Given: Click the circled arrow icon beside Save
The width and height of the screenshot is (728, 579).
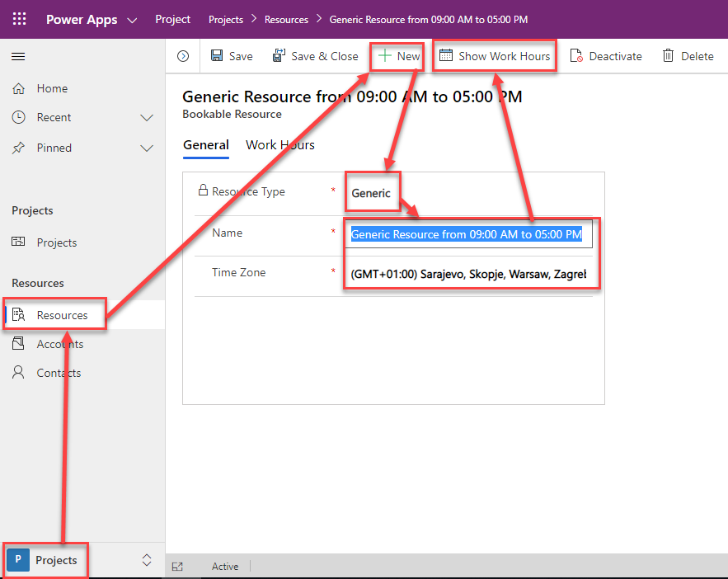Looking at the screenshot, I should (183, 56).
